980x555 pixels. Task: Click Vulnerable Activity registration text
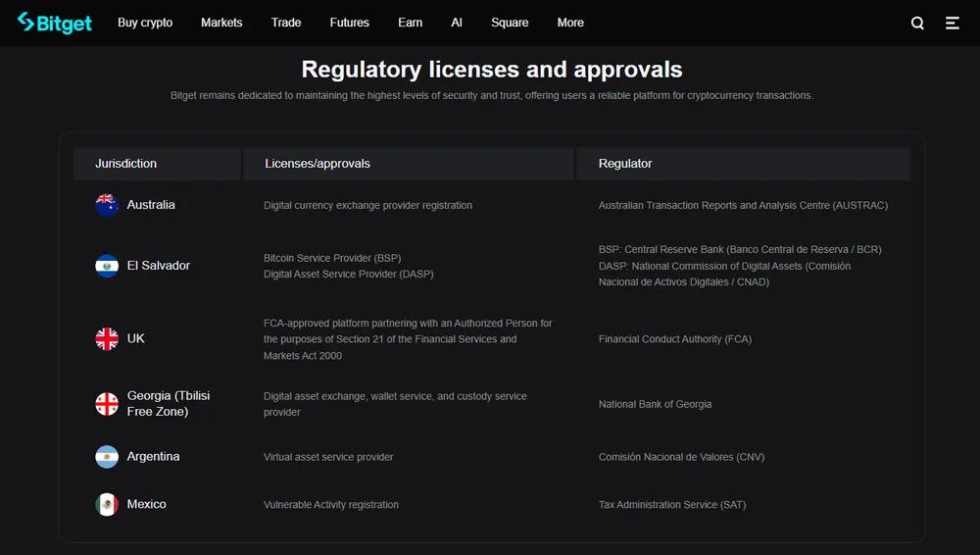330,504
